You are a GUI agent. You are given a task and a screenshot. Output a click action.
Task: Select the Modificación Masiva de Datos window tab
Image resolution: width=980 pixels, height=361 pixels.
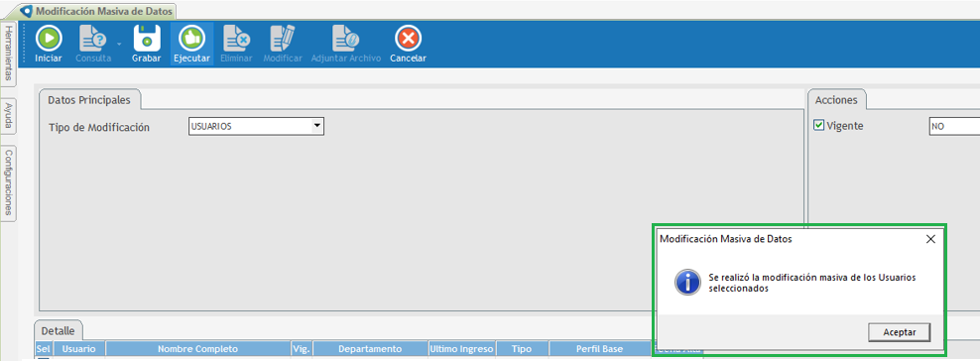click(98, 11)
